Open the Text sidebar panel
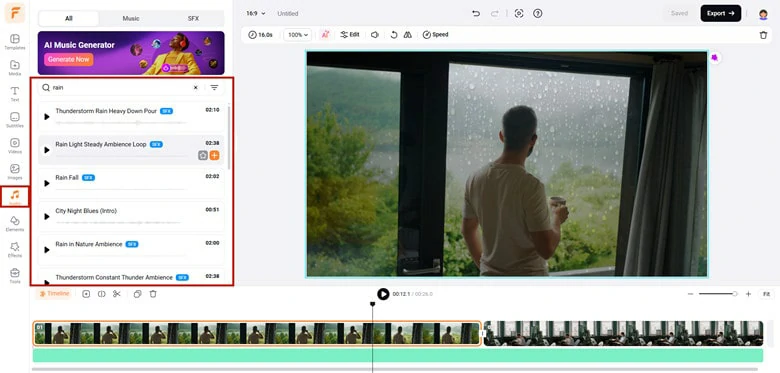 pos(15,93)
